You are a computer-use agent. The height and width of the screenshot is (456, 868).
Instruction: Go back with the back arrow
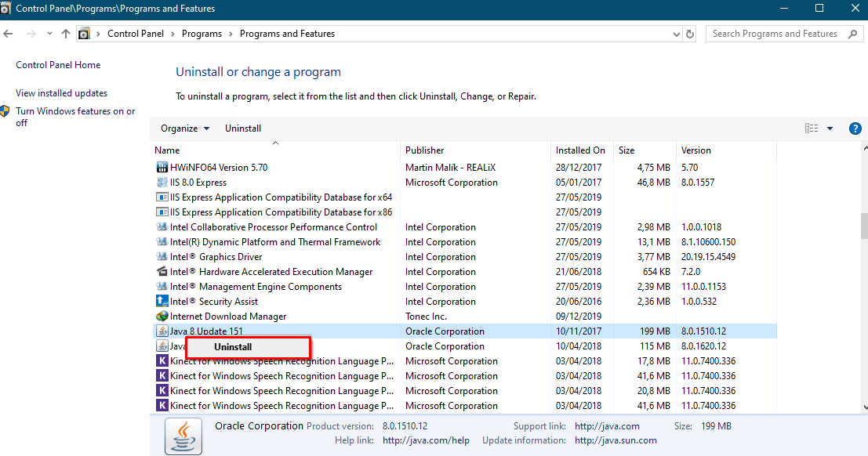[9, 34]
